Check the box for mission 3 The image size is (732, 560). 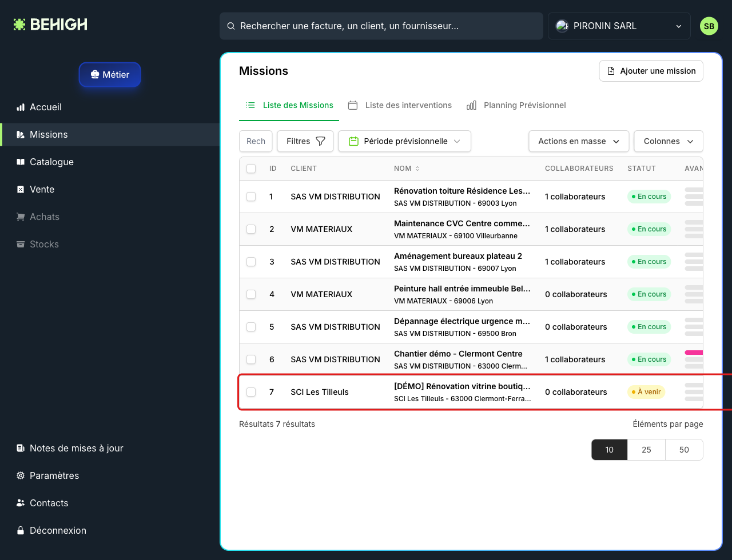[x=251, y=262]
